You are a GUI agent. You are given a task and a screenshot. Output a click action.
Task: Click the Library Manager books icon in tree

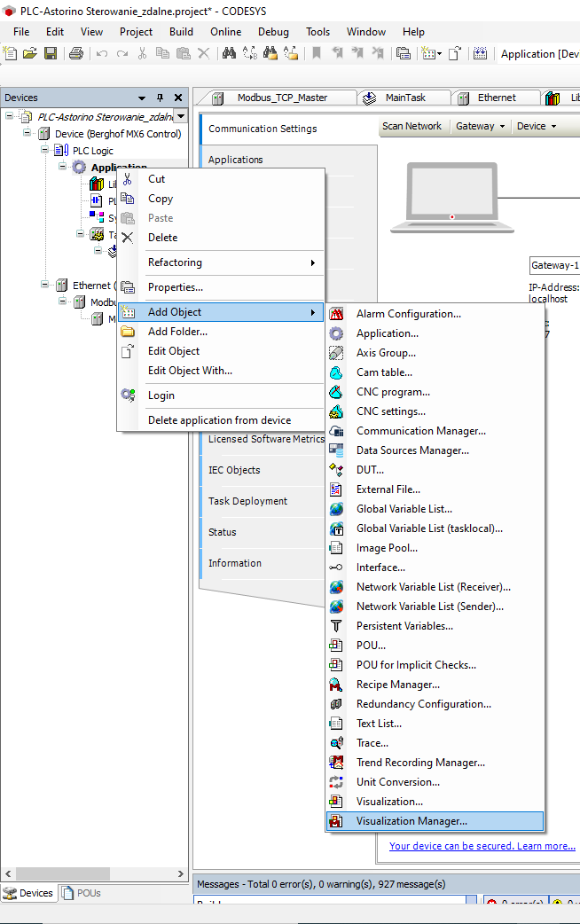pyautogui.click(x=97, y=184)
